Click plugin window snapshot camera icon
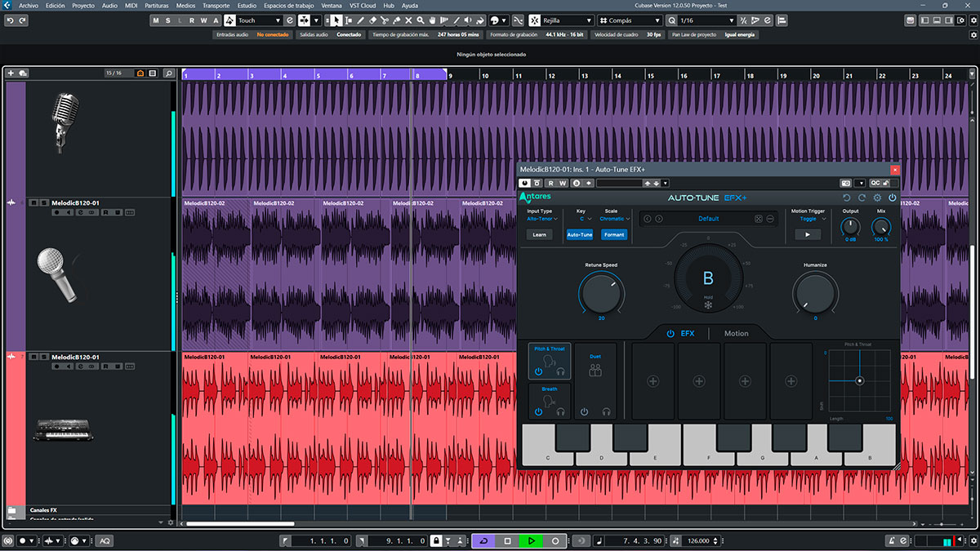Viewport: 980px width, 551px height. coord(845,183)
